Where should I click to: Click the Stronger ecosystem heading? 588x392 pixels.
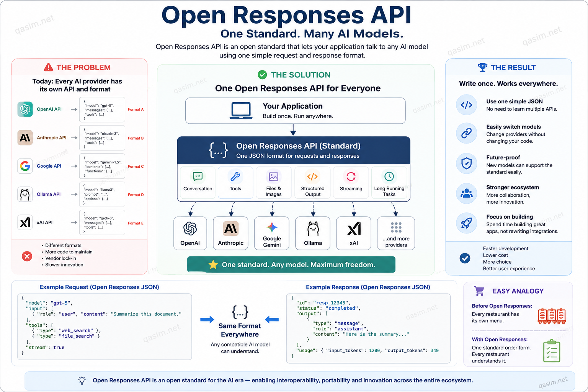[x=513, y=187]
